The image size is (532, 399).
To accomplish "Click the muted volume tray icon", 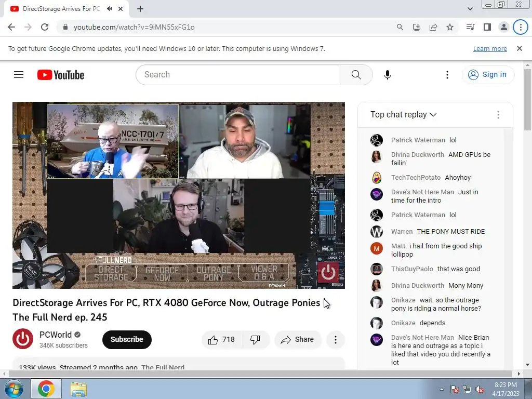I will coord(480,390).
